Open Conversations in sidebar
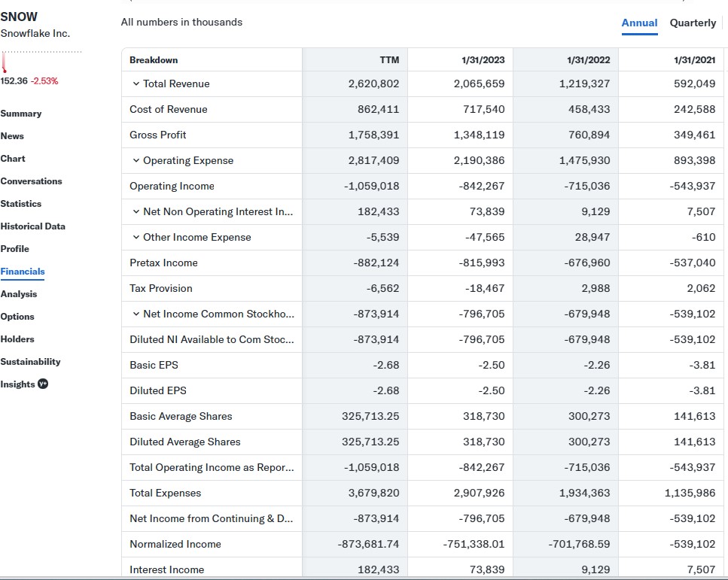The image size is (728, 580). 32,181
